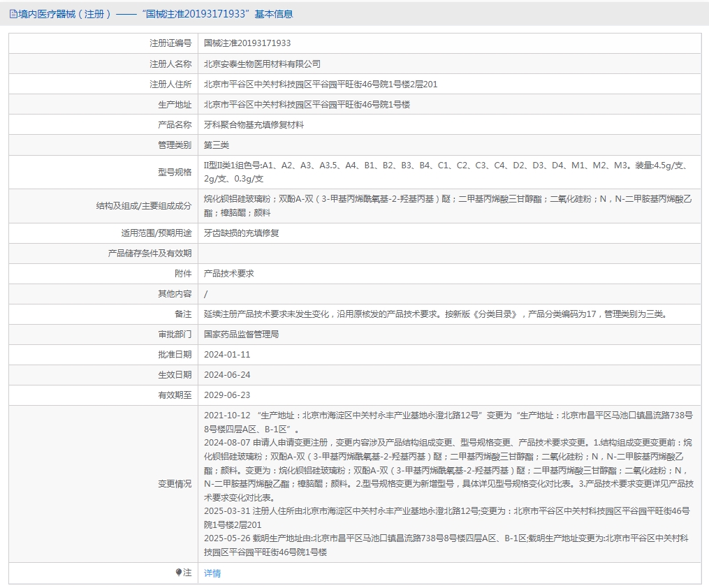Click the 有效期至 label
The height and width of the screenshot is (588, 709).
(175, 395)
